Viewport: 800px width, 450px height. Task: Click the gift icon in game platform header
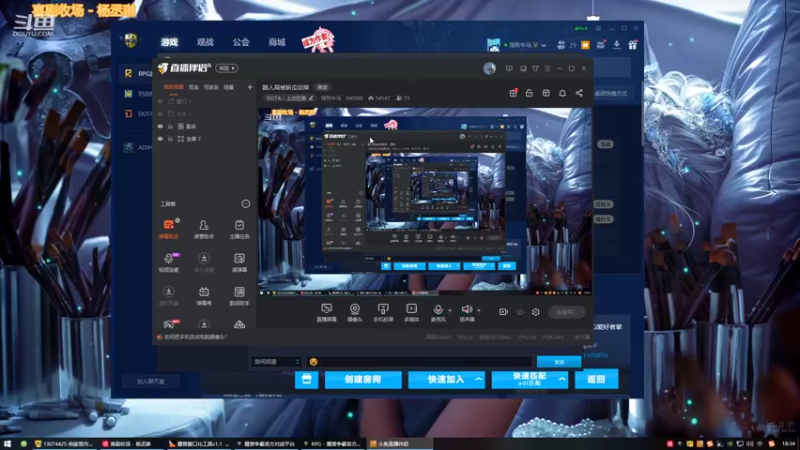click(x=633, y=45)
